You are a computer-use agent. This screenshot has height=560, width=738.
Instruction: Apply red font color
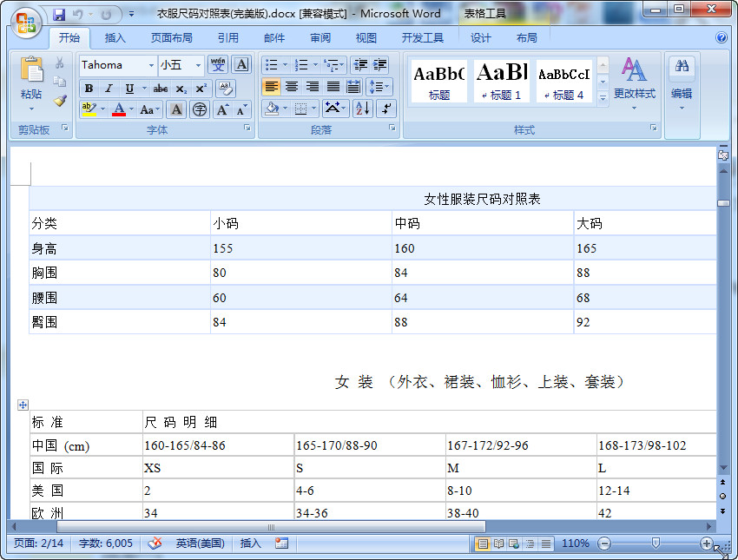point(119,109)
